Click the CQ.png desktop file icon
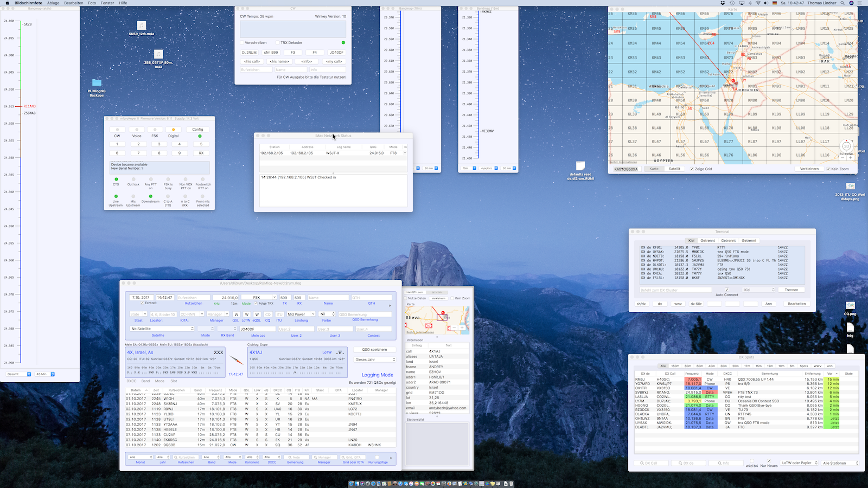The image size is (868, 488). (x=850, y=306)
